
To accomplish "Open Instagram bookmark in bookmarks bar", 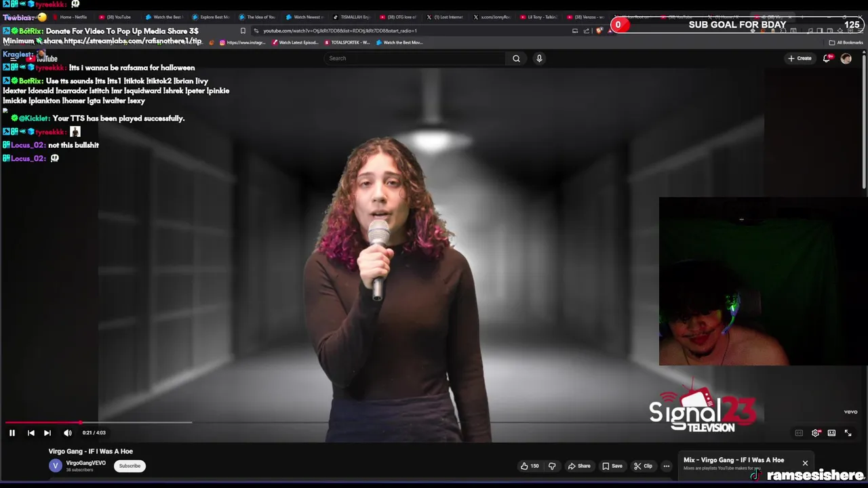I will tap(242, 43).
